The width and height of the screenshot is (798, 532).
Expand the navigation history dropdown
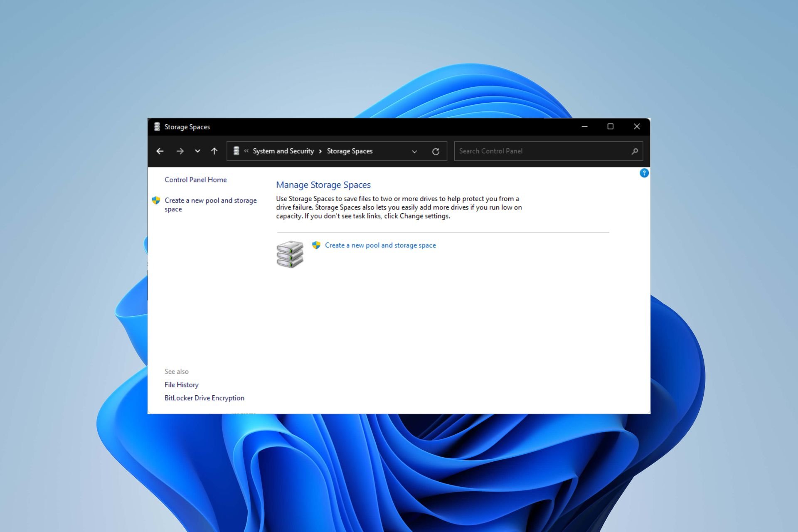(x=198, y=151)
